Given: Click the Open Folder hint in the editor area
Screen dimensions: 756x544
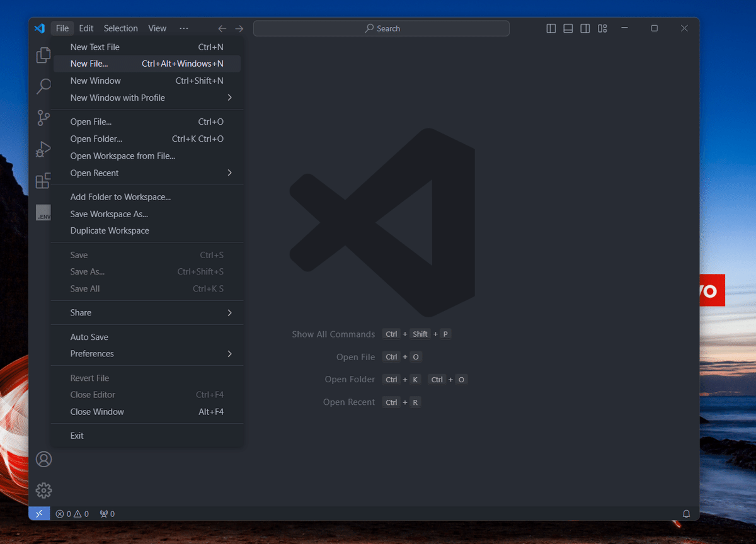Looking at the screenshot, I should tap(350, 380).
